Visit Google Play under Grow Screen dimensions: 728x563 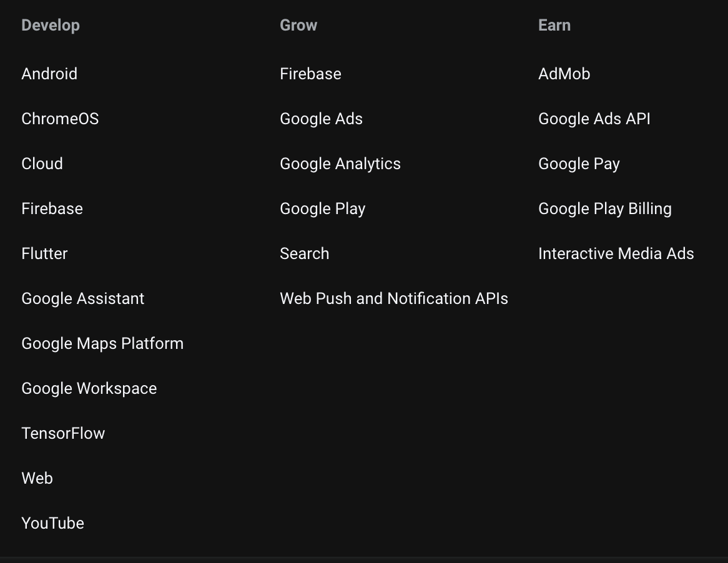pyautogui.click(x=322, y=208)
